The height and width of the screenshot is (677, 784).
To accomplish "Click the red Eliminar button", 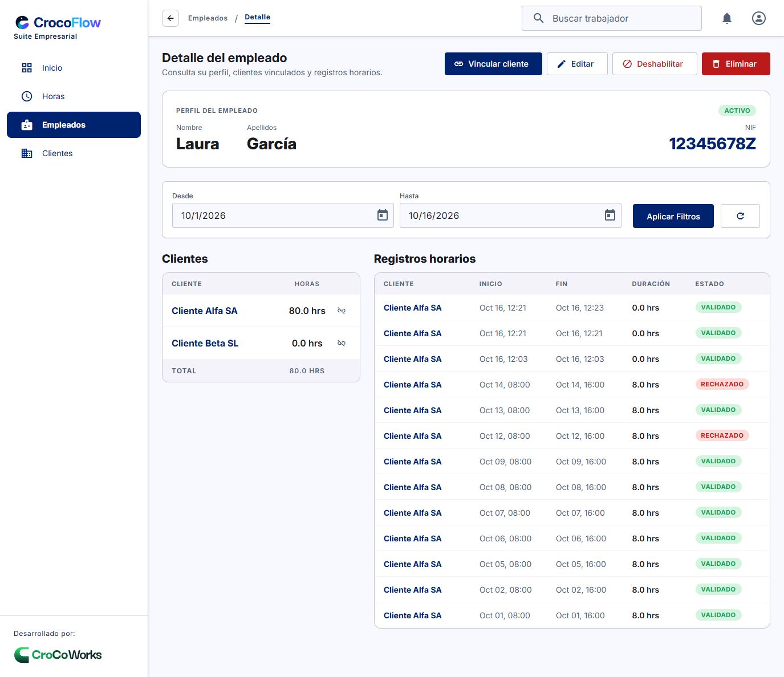I will [x=736, y=64].
